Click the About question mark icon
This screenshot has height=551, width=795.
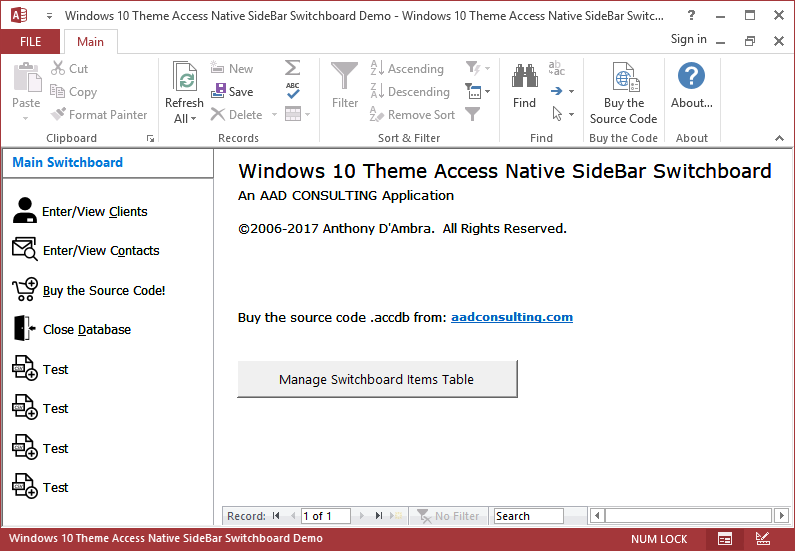click(x=691, y=76)
